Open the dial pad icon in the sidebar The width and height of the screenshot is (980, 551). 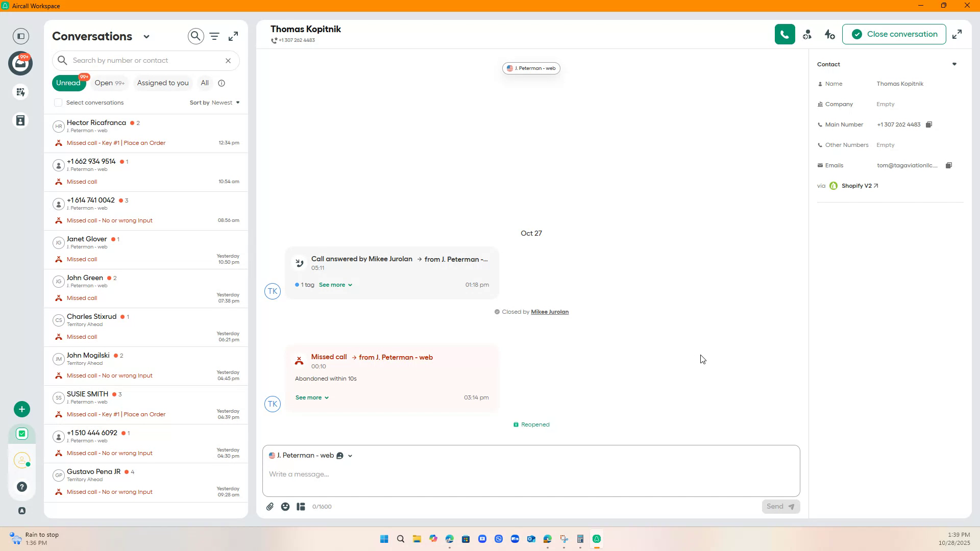20,92
